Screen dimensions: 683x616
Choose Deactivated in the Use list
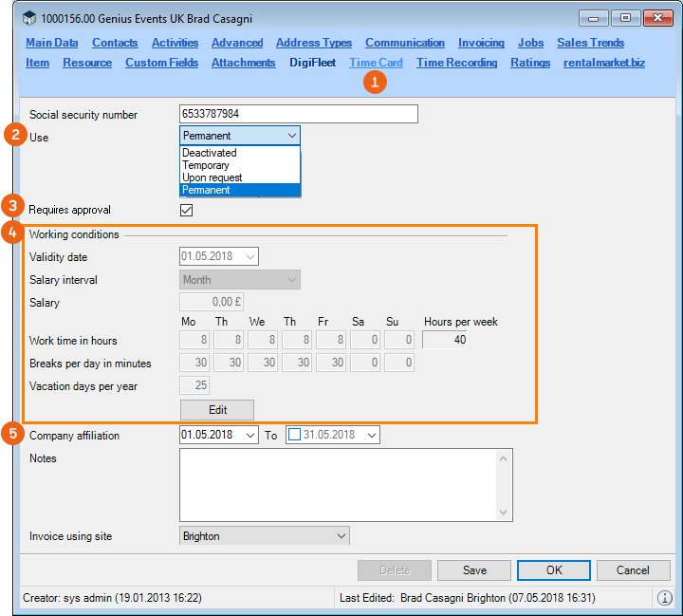(x=210, y=153)
